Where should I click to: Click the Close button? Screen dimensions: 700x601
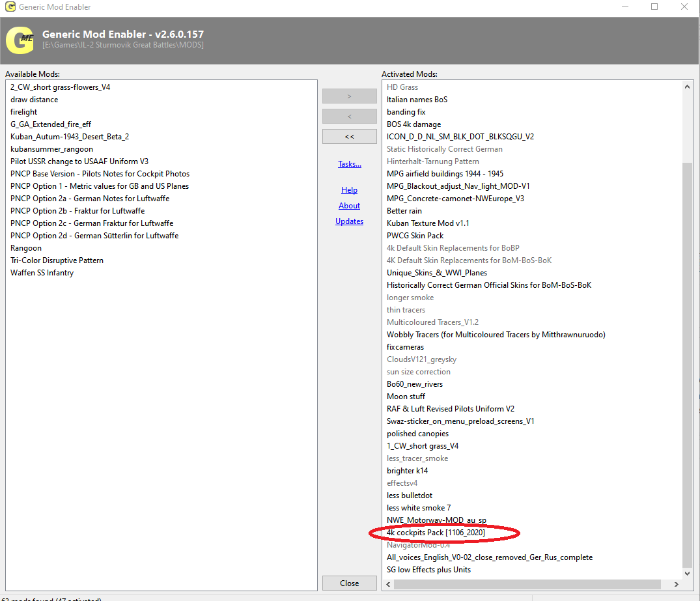click(349, 583)
